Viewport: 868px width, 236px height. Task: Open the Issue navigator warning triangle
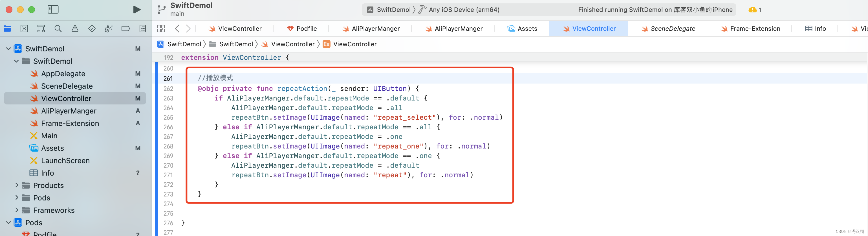(75, 29)
